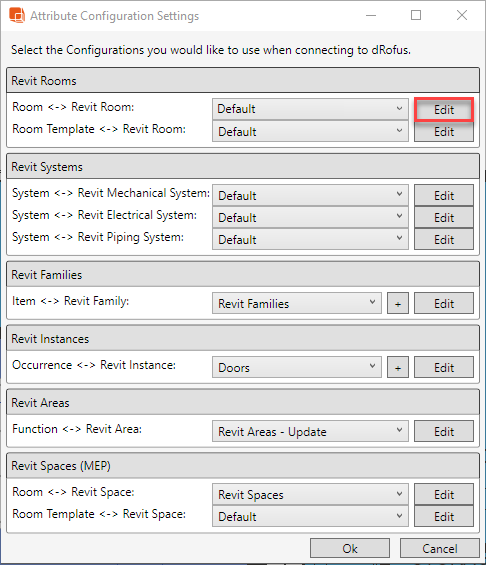Edit the Item to Revit Family configuration
The width and height of the screenshot is (486, 565).
(x=444, y=303)
